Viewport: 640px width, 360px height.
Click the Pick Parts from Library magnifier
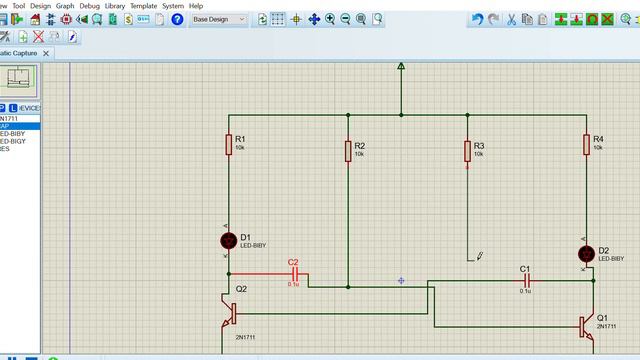pos(625,19)
